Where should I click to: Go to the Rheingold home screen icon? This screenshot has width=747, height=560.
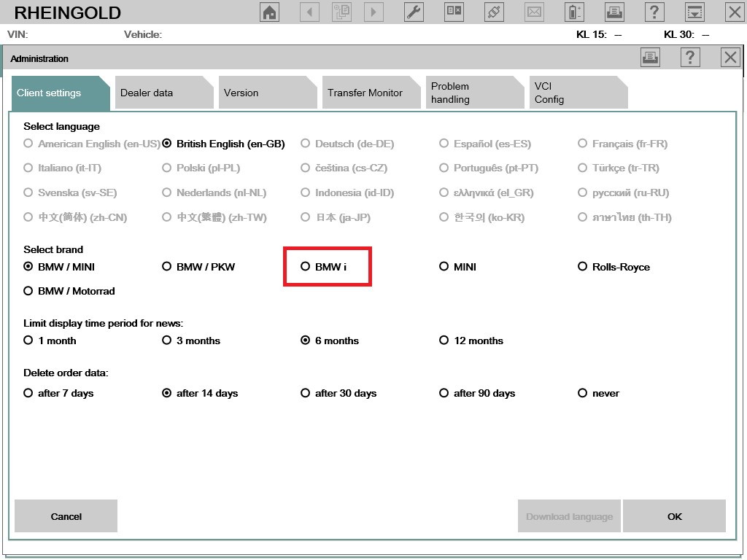coord(270,12)
